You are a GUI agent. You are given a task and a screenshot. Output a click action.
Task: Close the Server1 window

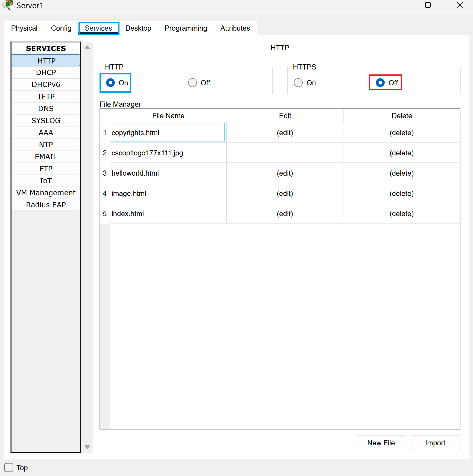[x=460, y=5]
